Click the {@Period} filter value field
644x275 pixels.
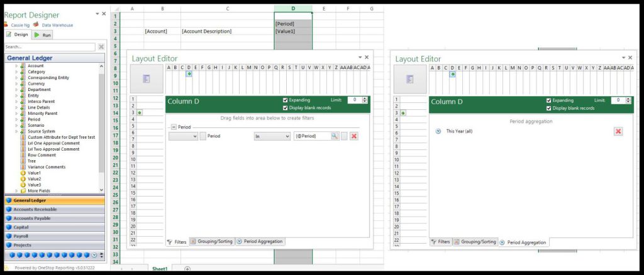click(311, 136)
